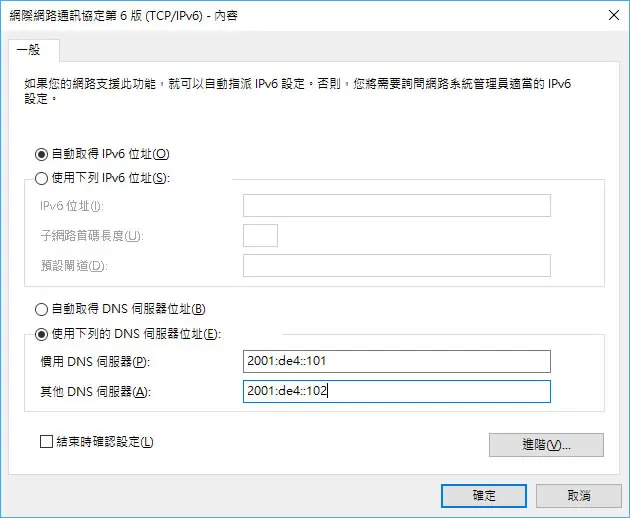Click the 預設閘道 input field
The width and height of the screenshot is (630, 518).
(x=397, y=266)
